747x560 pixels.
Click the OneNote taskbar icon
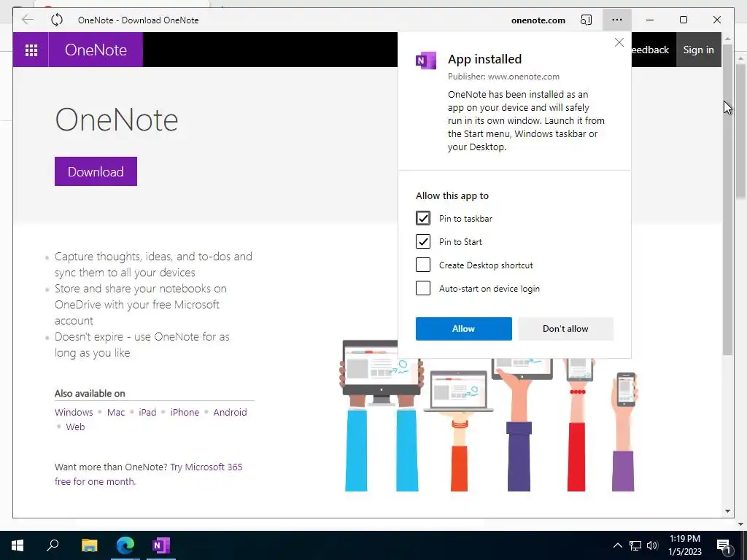[x=161, y=545]
